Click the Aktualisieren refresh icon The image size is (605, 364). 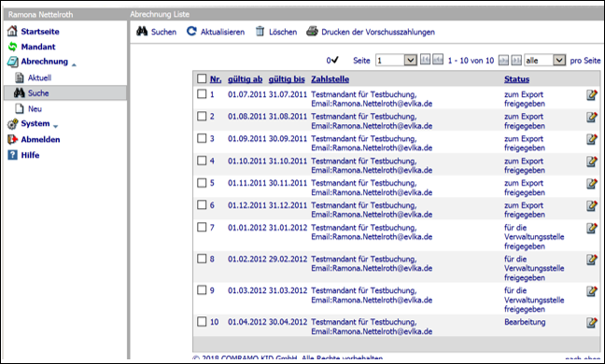[191, 31]
